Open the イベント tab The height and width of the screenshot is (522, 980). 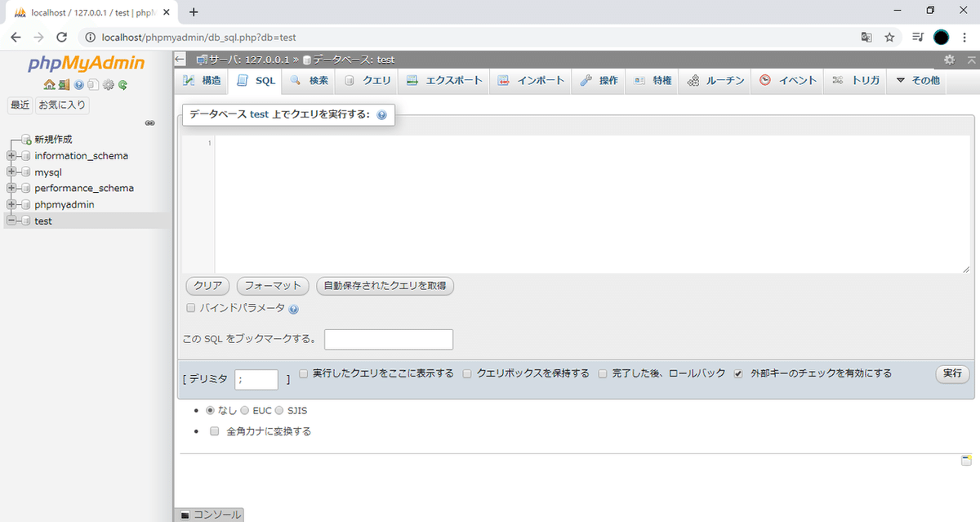pos(787,80)
